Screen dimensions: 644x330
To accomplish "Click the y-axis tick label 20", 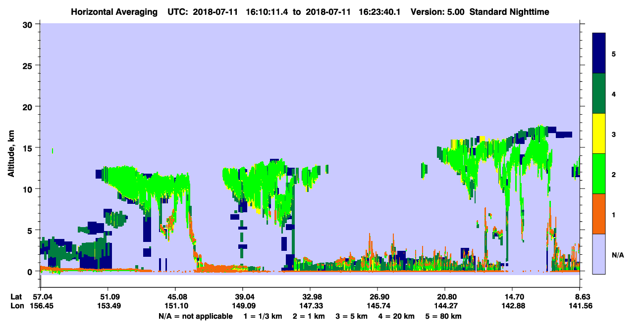I will coord(28,106).
